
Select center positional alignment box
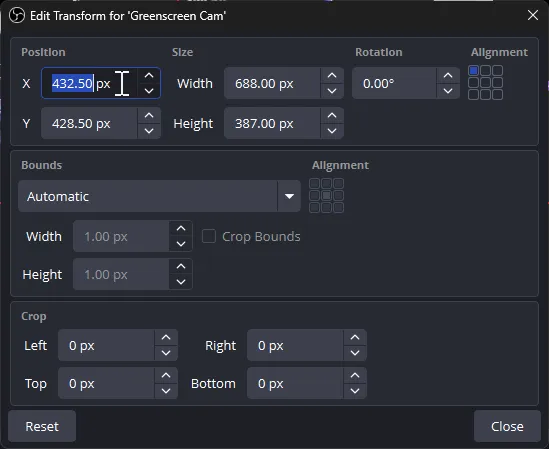click(485, 83)
